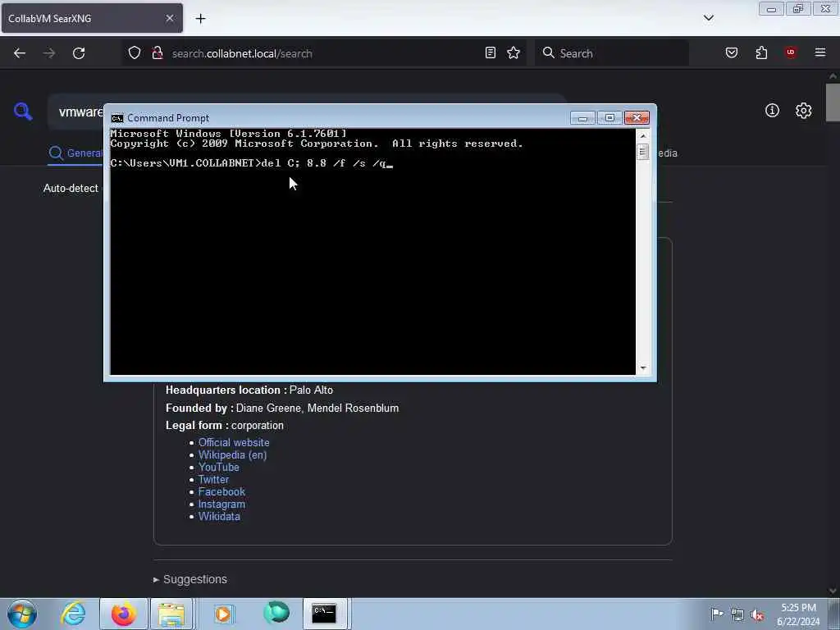The width and height of the screenshot is (840, 630).
Task: Click the Command Prompt scrollbar thumb
Action: pyautogui.click(x=643, y=152)
